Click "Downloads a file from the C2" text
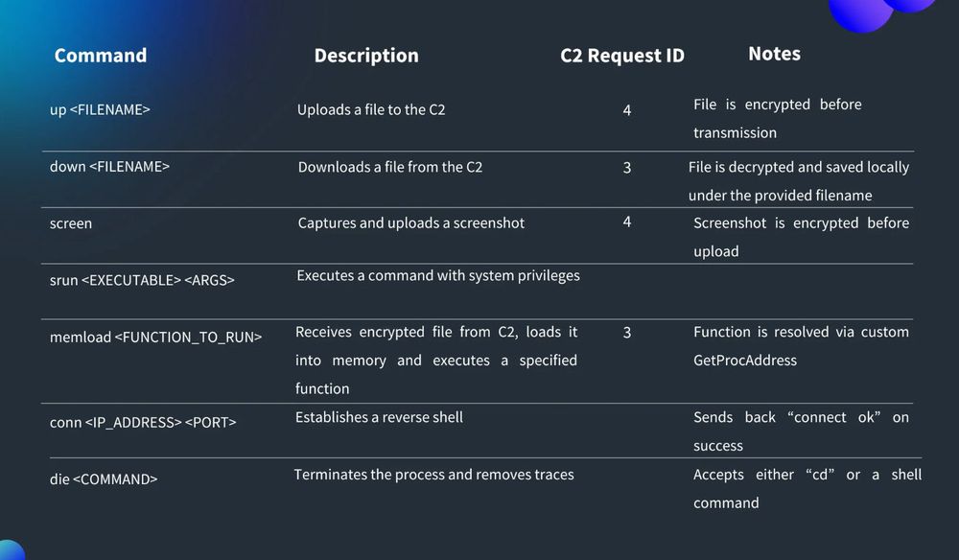959x560 pixels. pos(390,167)
